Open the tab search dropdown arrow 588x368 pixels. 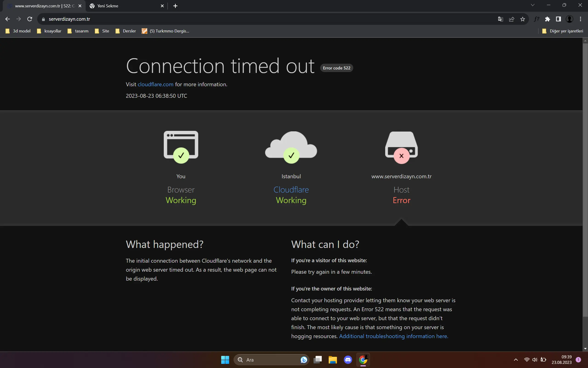pyautogui.click(x=533, y=5)
